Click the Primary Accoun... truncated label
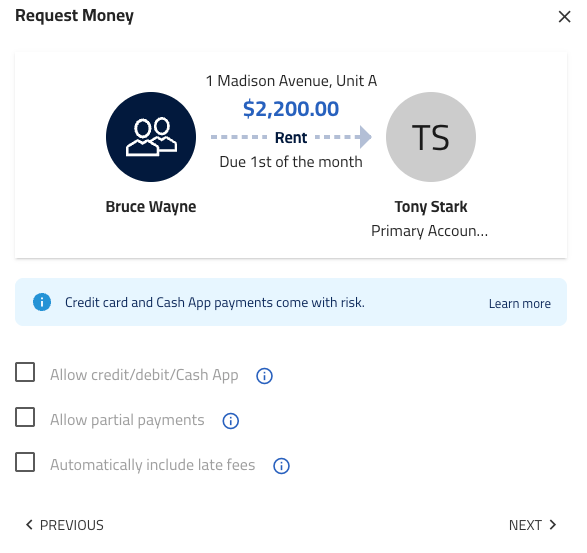Viewport: 587px width, 553px height. click(429, 231)
